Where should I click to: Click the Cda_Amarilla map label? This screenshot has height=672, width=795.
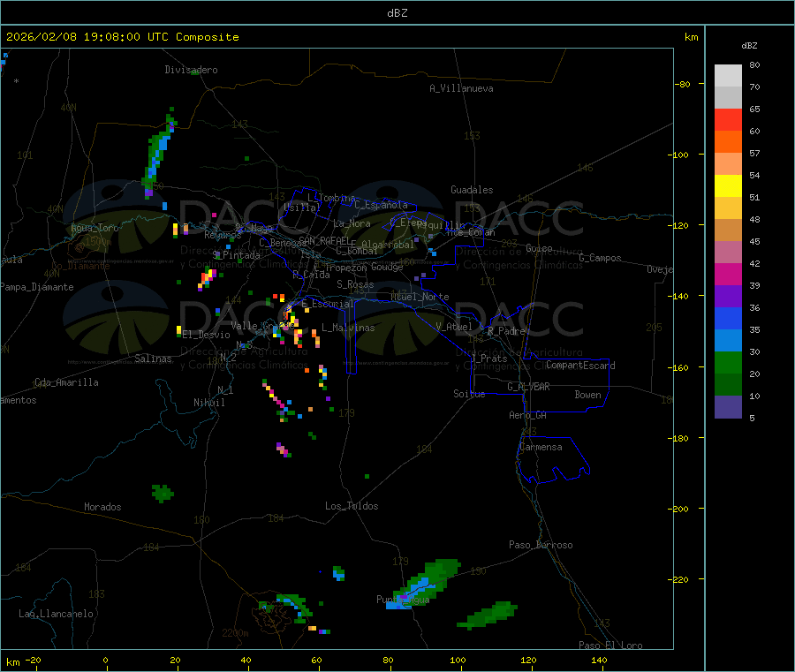pos(66,382)
